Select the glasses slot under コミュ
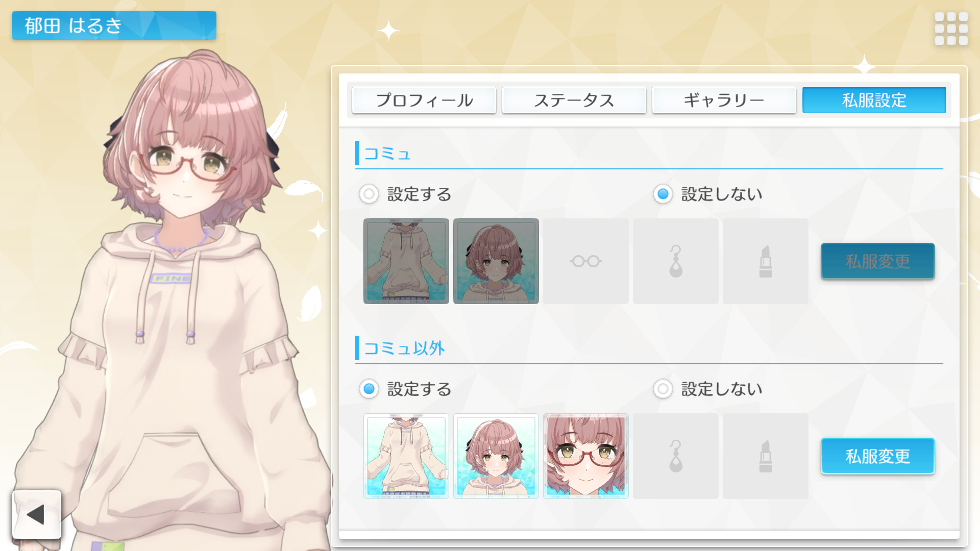The width and height of the screenshot is (980, 551). (x=586, y=261)
